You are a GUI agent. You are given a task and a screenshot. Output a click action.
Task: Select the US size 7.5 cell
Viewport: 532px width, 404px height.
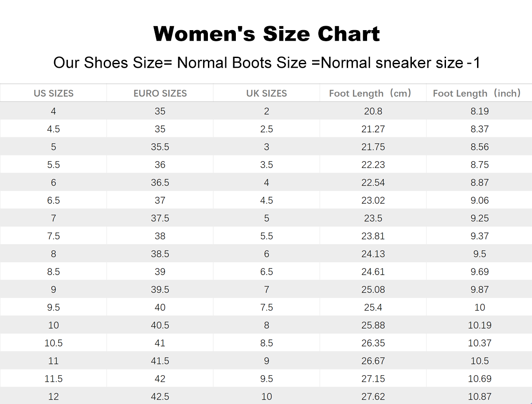click(x=54, y=236)
